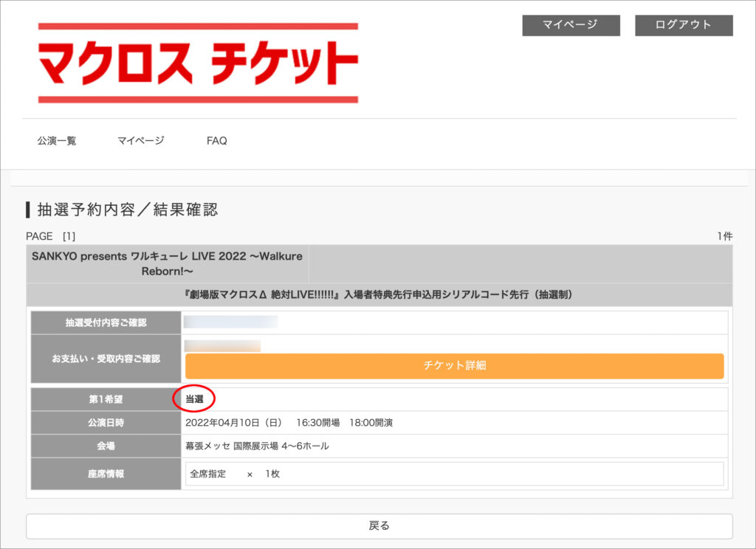Click the ワルキューレ LIVE 2022 event title
This screenshot has height=549, width=756.
click(168, 263)
